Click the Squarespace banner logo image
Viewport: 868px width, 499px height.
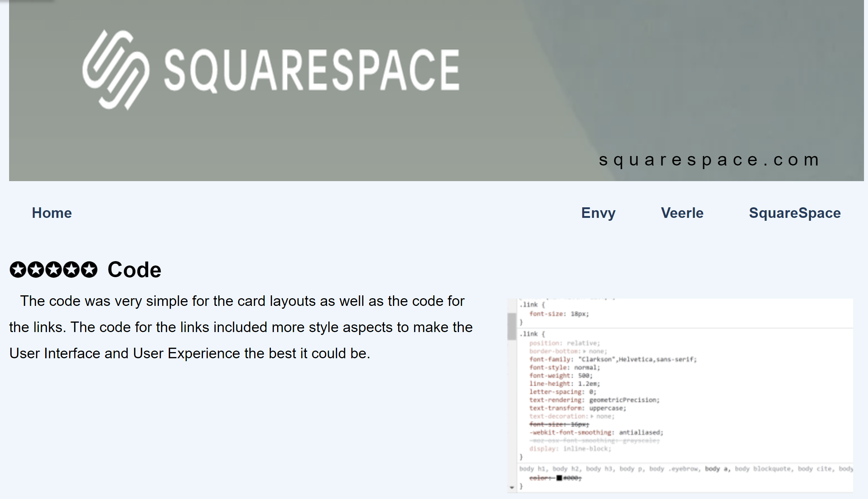[271, 70]
